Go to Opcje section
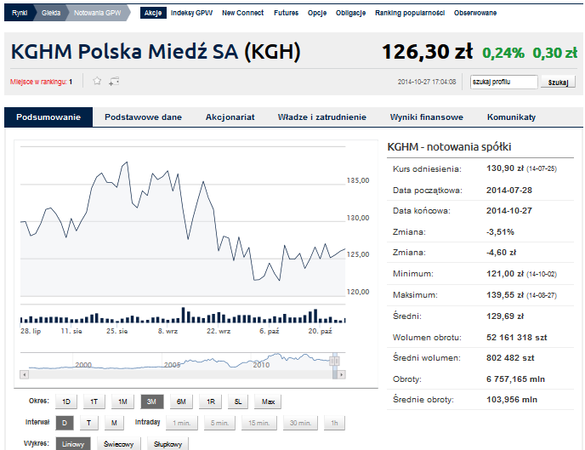Screen dimensions: 585x450 point(317,13)
